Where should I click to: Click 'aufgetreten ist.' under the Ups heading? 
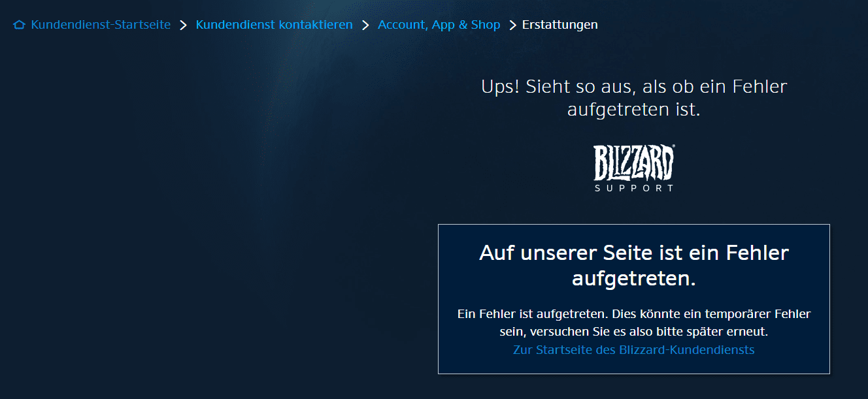pyautogui.click(x=633, y=110)
